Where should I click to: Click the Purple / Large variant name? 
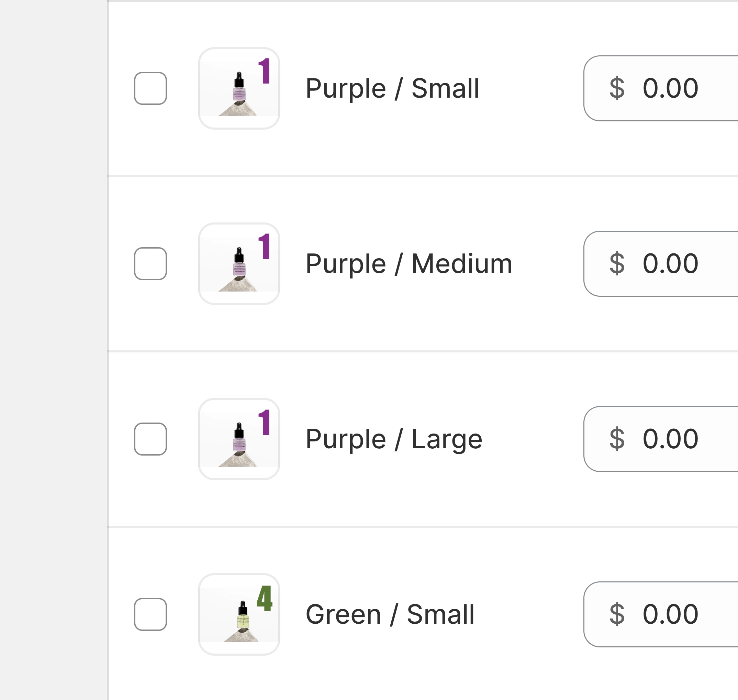tap(394, 439)
